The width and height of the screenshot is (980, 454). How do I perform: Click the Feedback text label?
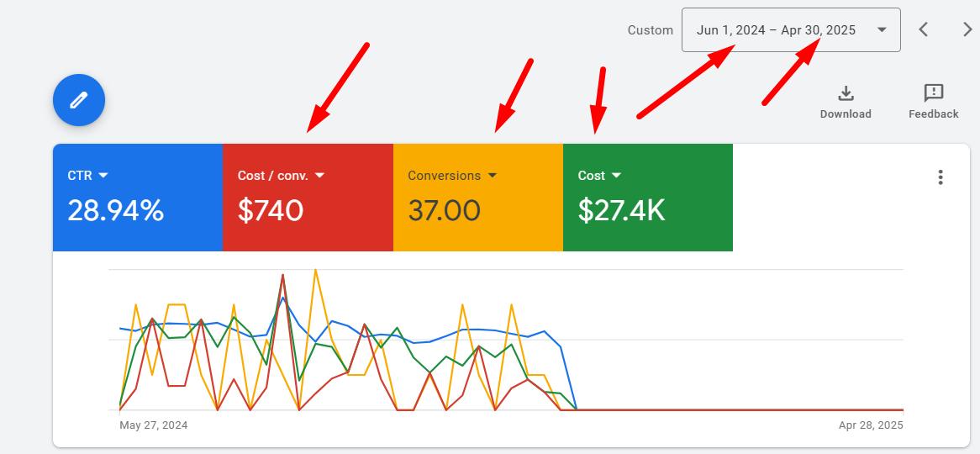(x=933, y=114)
